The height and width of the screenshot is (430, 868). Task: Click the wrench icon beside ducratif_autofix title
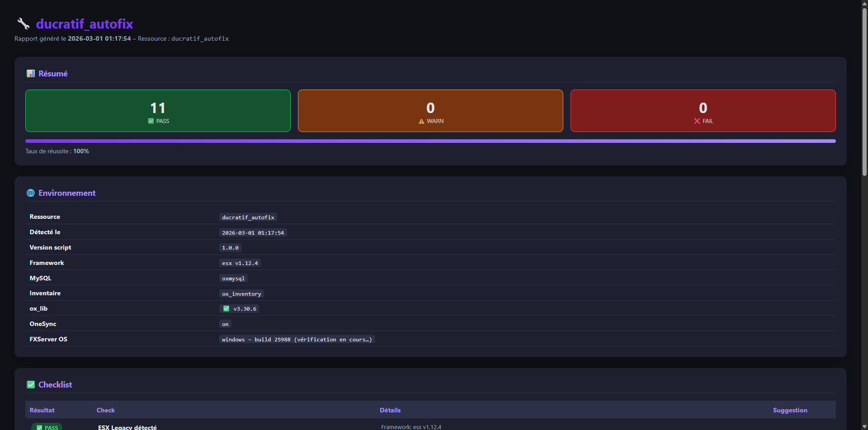click(23, 24)
